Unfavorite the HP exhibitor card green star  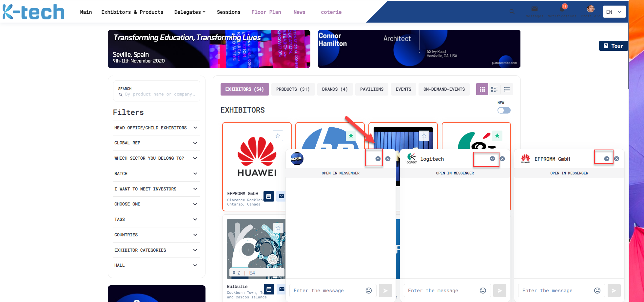[x=351, y=136]
